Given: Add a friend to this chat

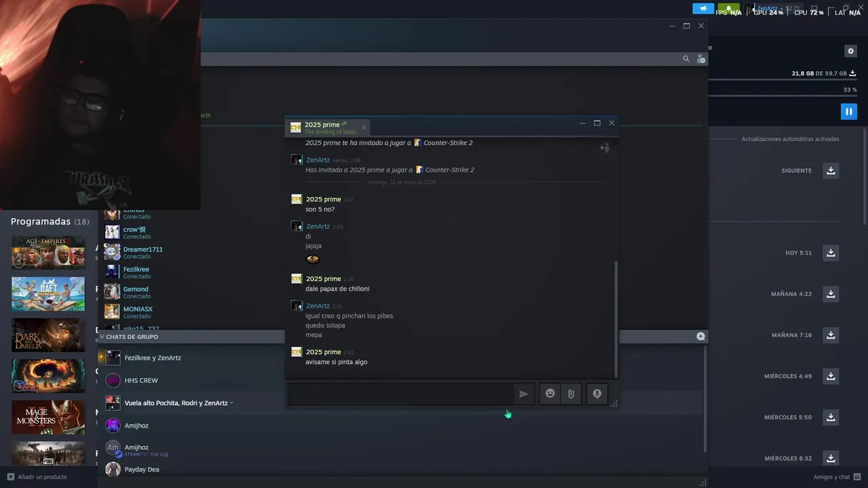Looking at the screenshot, I should 604,148.
